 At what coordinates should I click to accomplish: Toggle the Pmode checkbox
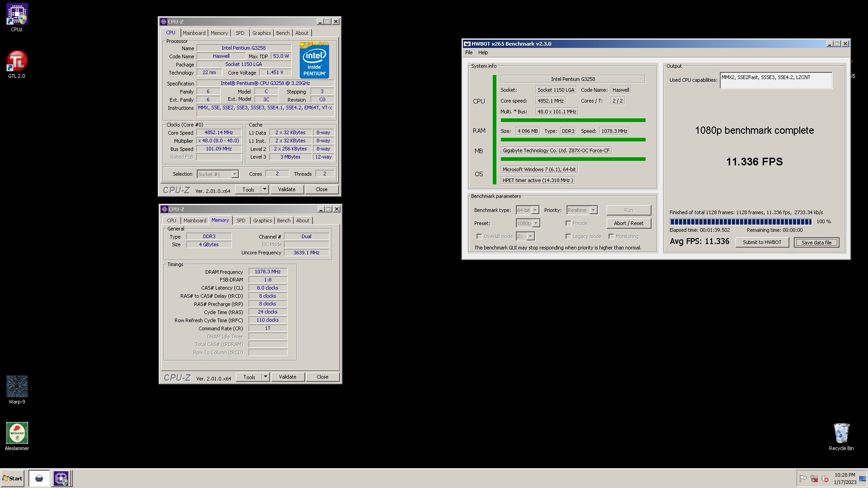[568, 223]
